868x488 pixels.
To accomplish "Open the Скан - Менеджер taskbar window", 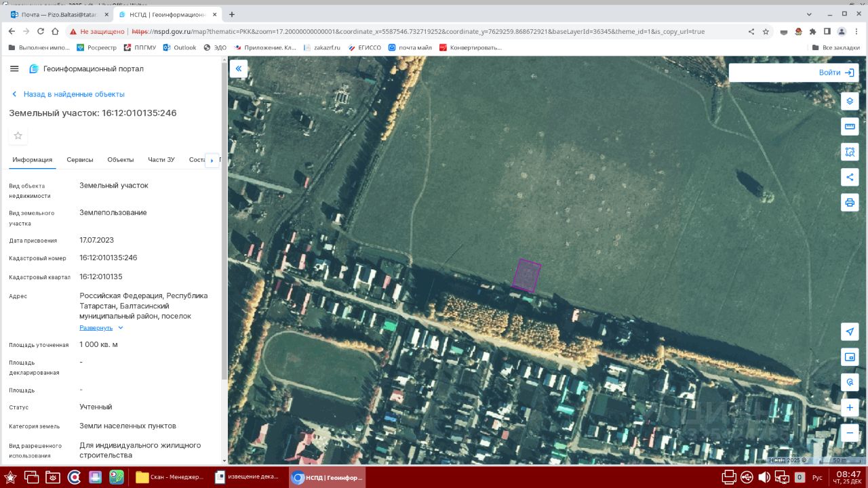I will [x=170, y=477].
